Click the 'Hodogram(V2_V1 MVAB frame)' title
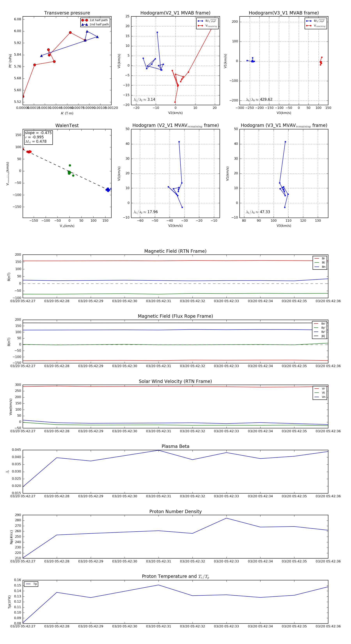The width and height of the screenshot is (351, 644). (175, 13)
